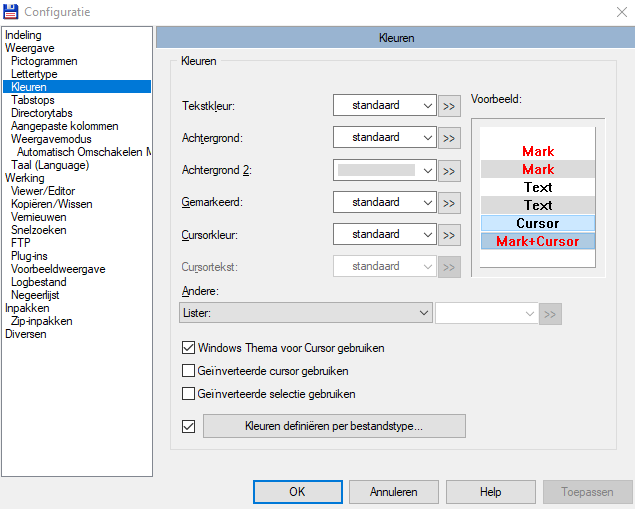Click the >> button beside Tekstkleur
The image size is (635, 509).
[449, 106]
